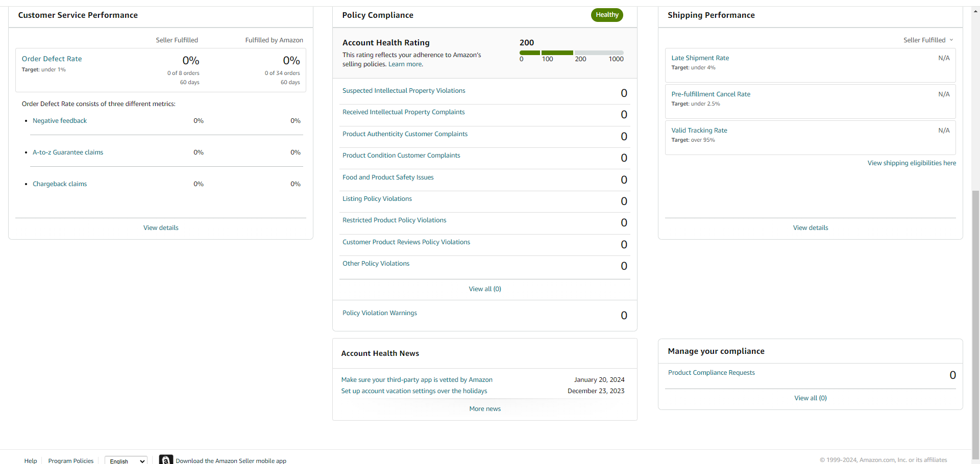Select the January 20, 2024 news date

pos(599,380)
